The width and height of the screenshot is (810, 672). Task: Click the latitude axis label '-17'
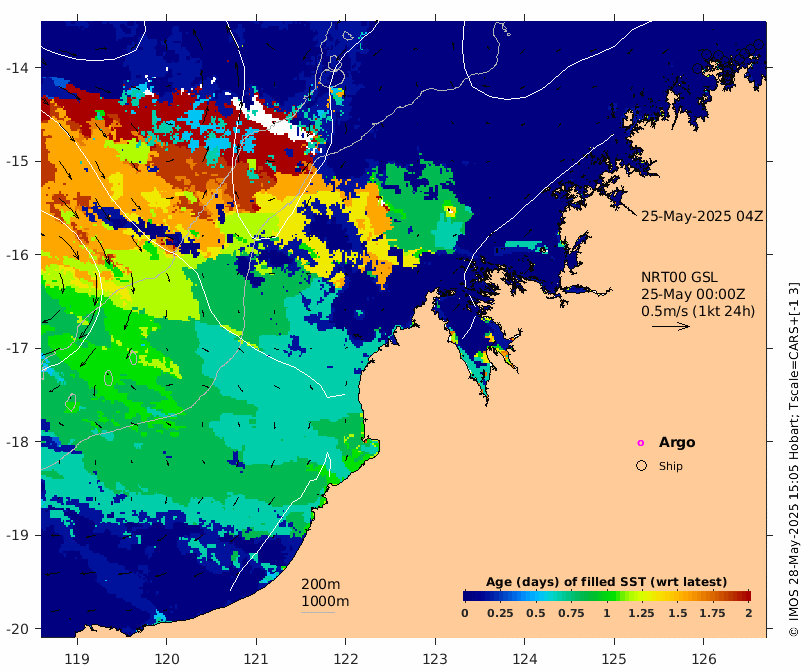[x=18, y=348]
